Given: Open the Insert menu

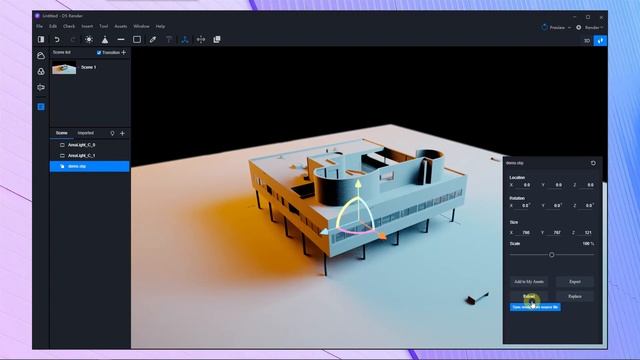Looking at the screenshot, I should [x=87, y=26].
